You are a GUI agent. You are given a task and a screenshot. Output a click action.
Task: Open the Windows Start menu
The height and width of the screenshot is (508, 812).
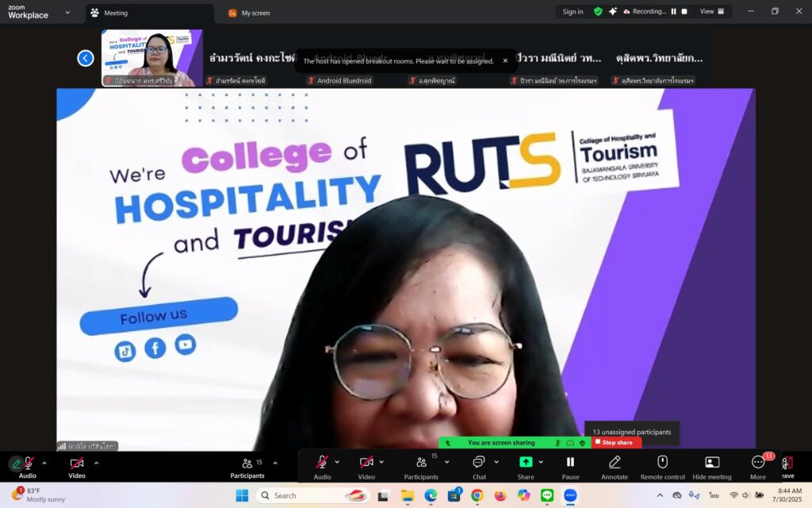(242, 495)
